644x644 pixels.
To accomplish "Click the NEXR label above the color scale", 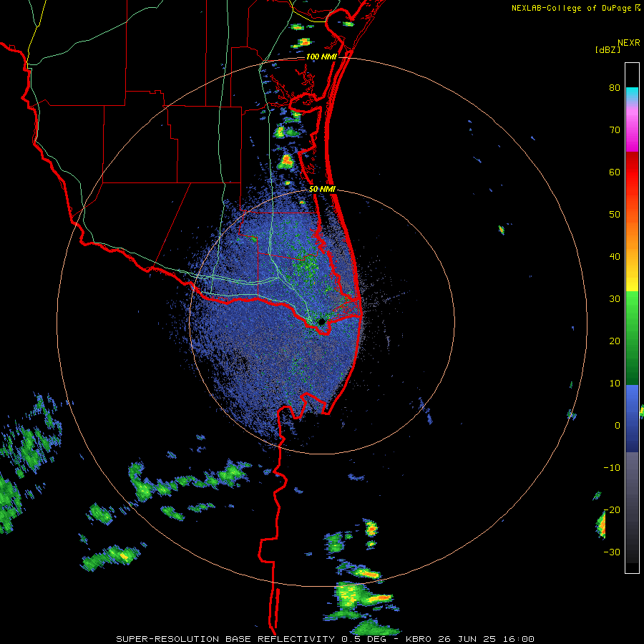I will (x=628, y=43).
